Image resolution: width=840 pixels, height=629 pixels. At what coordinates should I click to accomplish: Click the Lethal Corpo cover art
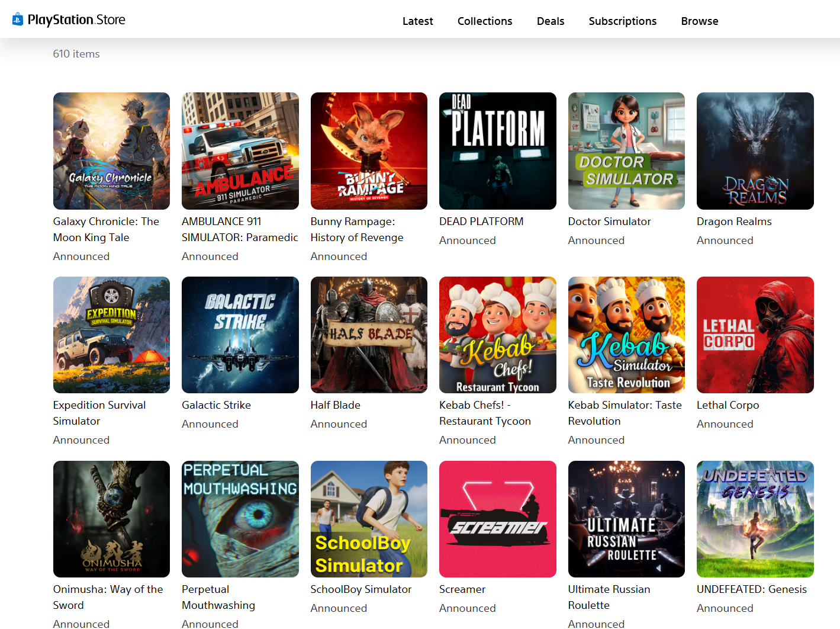(x=755, y=335)
